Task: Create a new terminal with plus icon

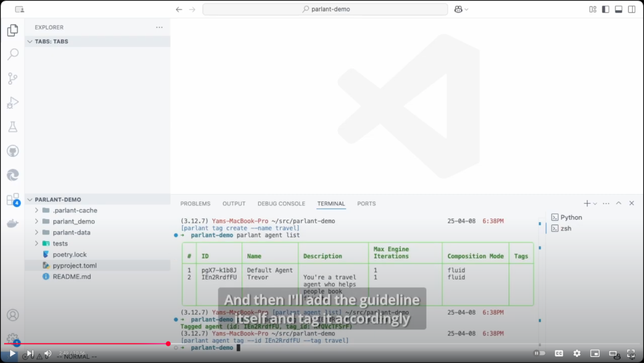Action: (587, 204)
